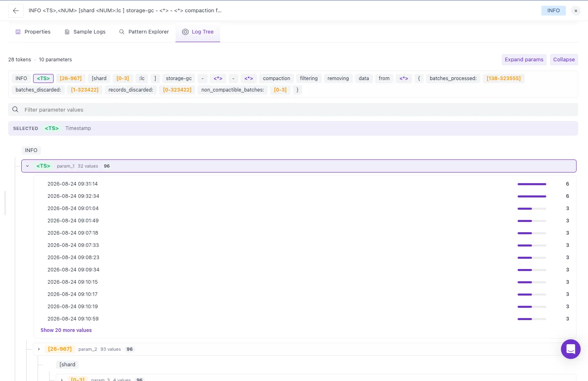
Task: Click the 'records_discarded:' token chip
Action: [x=131, y=90]
